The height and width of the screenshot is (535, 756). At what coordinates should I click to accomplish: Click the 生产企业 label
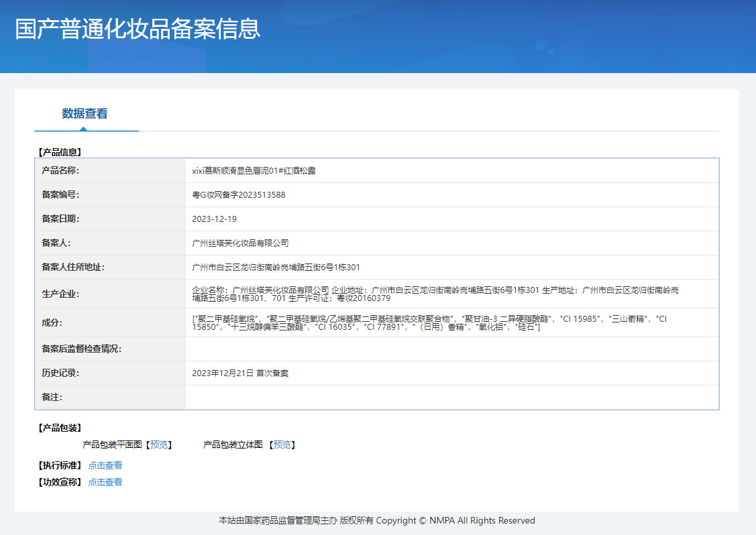(60, 294)
